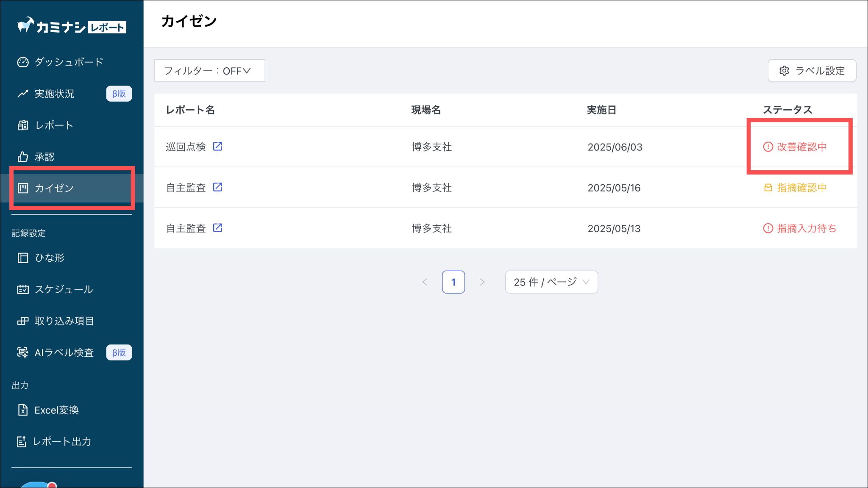Open ひな形 menu item

50,258
